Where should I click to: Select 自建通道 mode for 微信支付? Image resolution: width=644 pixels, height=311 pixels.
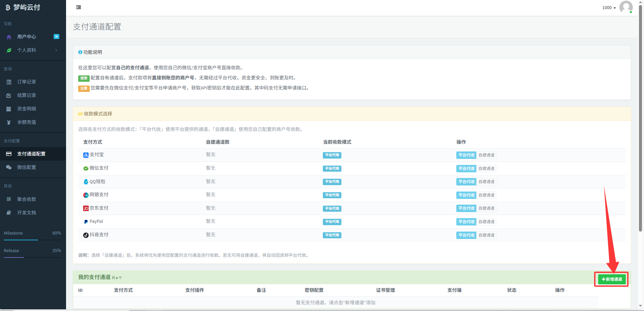(486, 169)
